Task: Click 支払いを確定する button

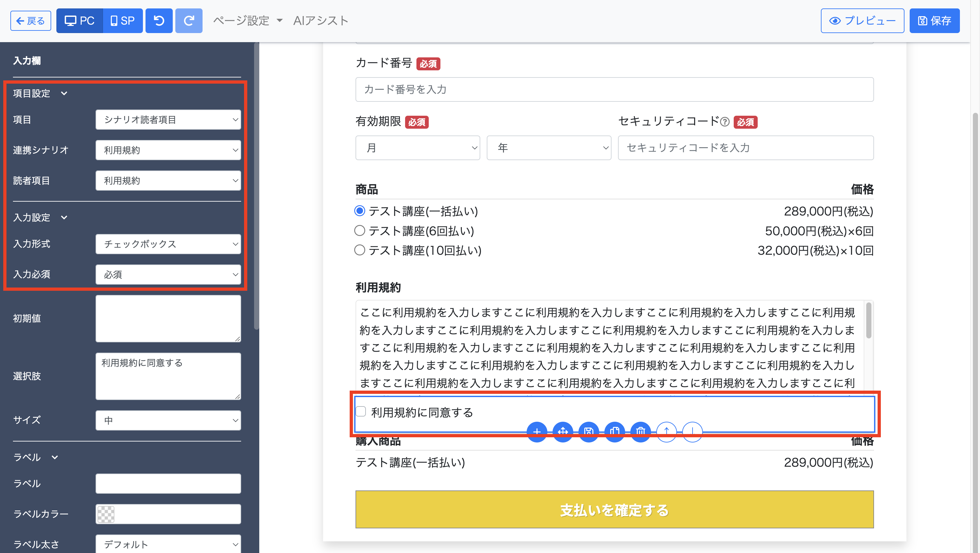Action: (614, 509)
